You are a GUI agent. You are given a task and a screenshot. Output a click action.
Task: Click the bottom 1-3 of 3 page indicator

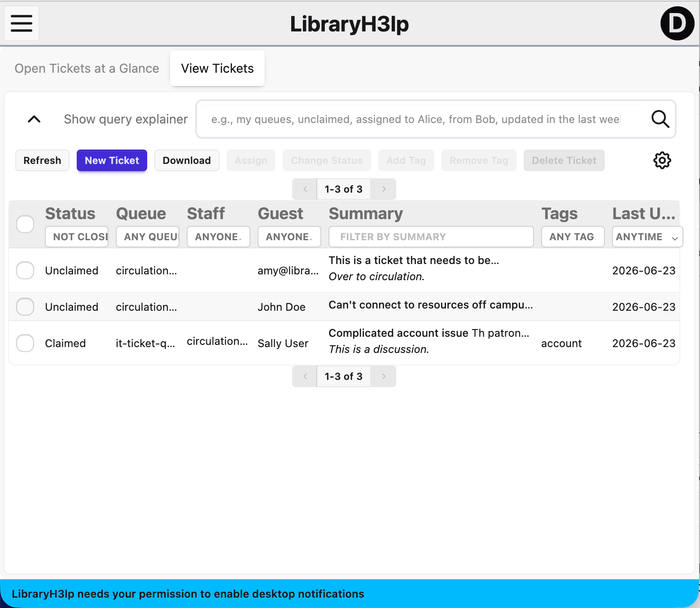point(344,376)
